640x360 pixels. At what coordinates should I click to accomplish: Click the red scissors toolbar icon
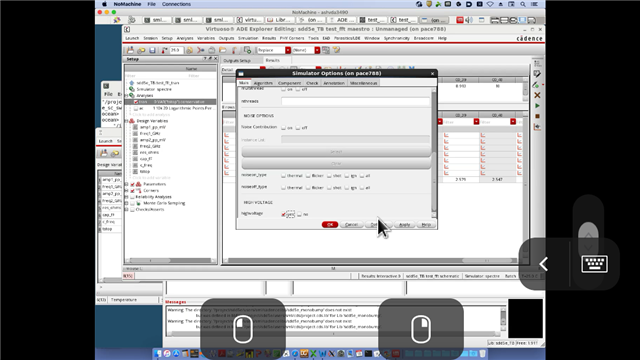point(201,50)
